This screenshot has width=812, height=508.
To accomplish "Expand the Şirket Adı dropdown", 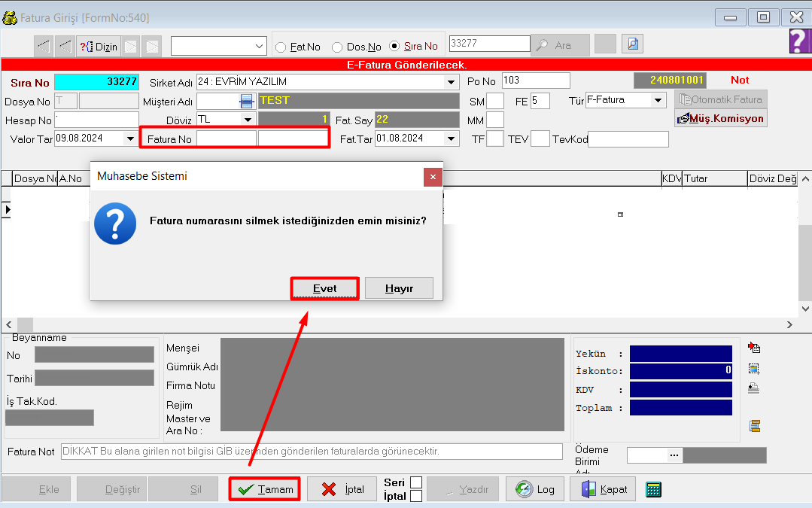I will coord(452,82).
